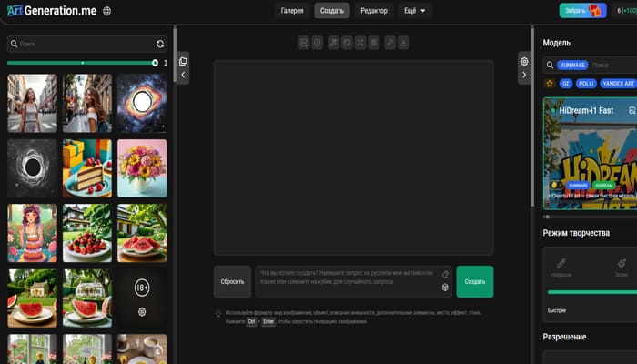637x364 pixels.
Task: Click the star favorites filter in the model panel
Action: point(550,83)
